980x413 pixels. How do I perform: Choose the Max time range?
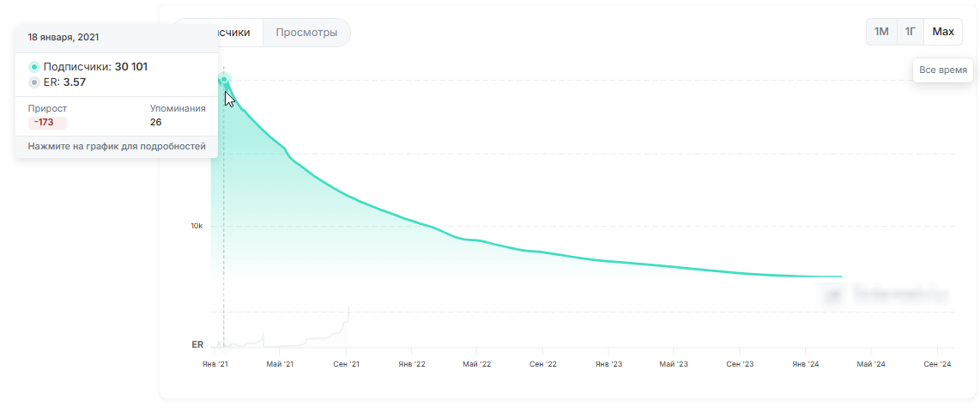(x=943, y=32)
